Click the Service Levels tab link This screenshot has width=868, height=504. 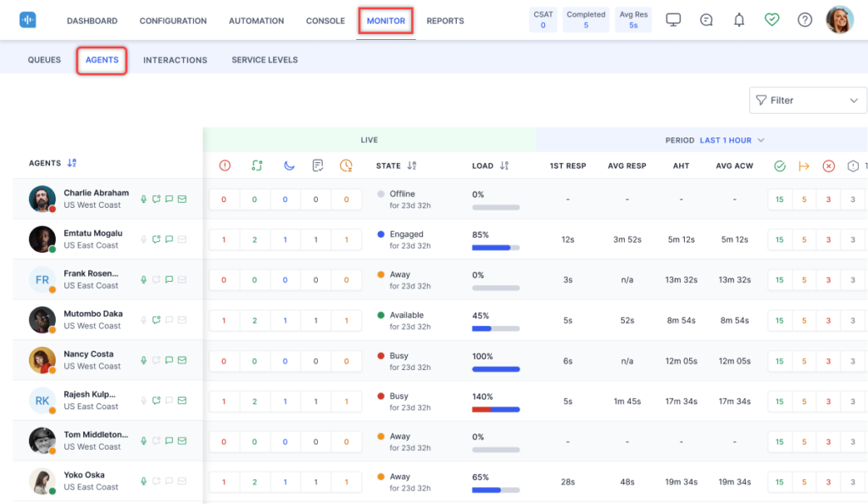(264, 59)
